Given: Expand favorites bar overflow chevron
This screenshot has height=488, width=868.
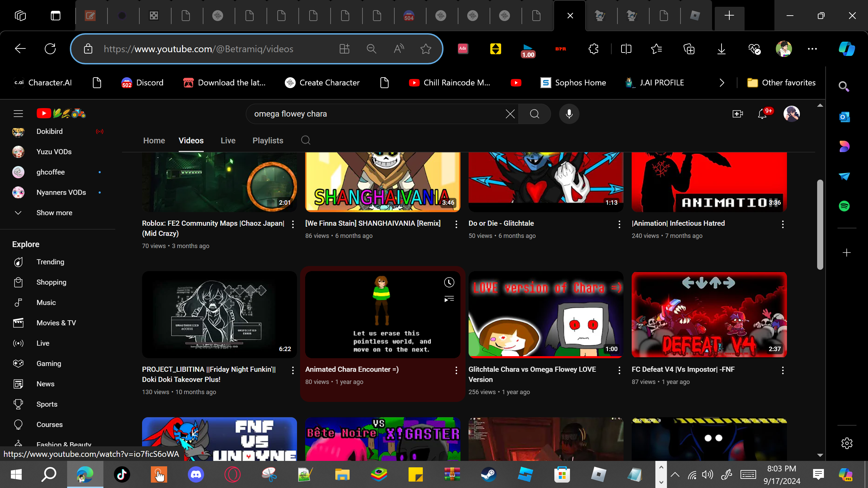Looking at the screenshot, I should pos(722,83).
